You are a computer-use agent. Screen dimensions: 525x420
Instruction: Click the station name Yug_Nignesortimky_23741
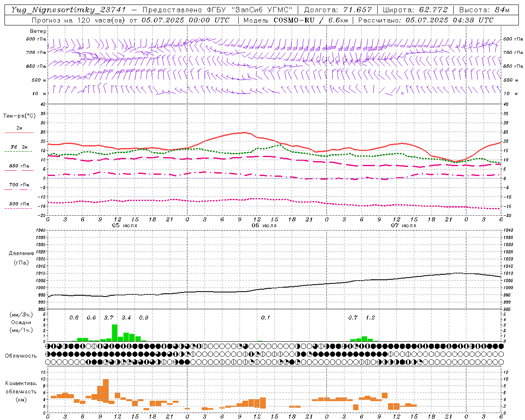pyautogui.click(x=68, y=10)
